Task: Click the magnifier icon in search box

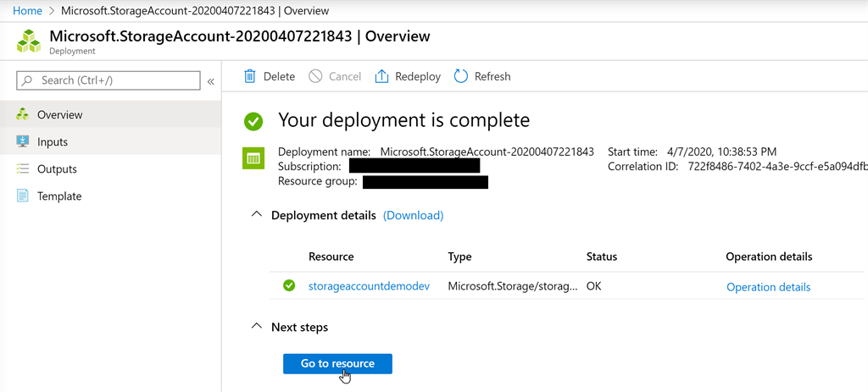Action: [28, 80]
